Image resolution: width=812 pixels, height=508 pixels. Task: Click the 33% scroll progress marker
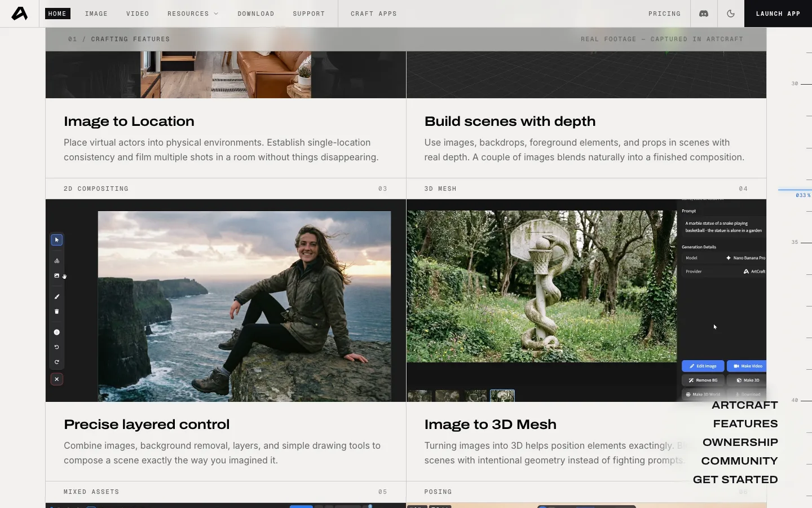(795, 193)
